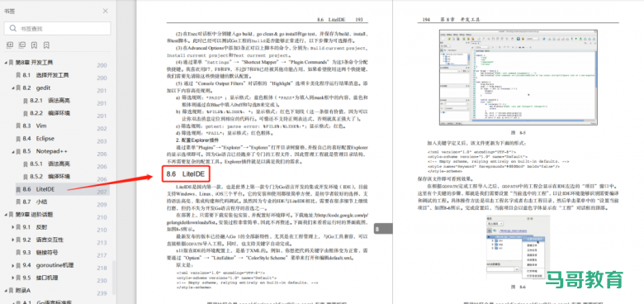
Task: Click the collapse-all bookmarks icon
Action: pyautogui.click(x=22, y=45)
